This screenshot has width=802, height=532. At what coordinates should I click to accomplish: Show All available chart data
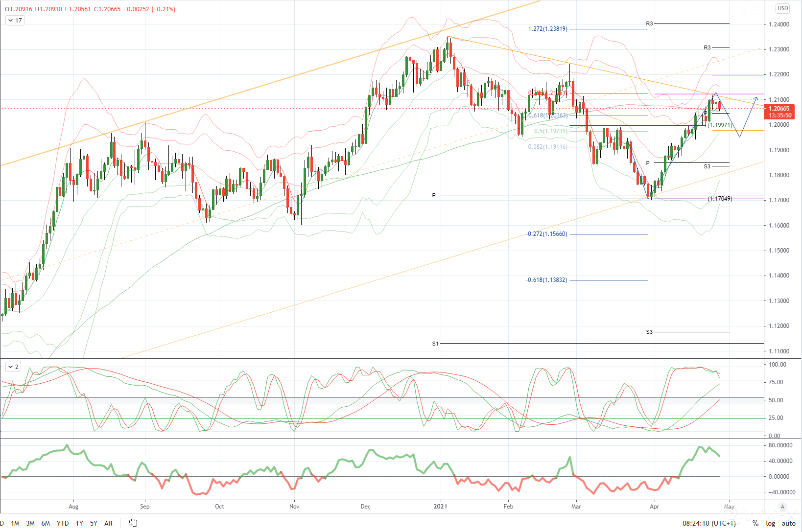(108, 523)
